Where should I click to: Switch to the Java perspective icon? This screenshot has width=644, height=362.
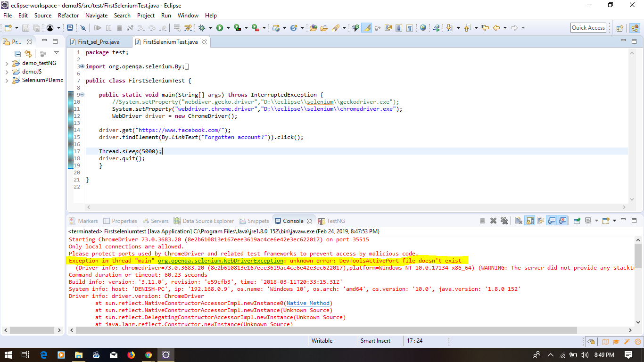point(635,28)
